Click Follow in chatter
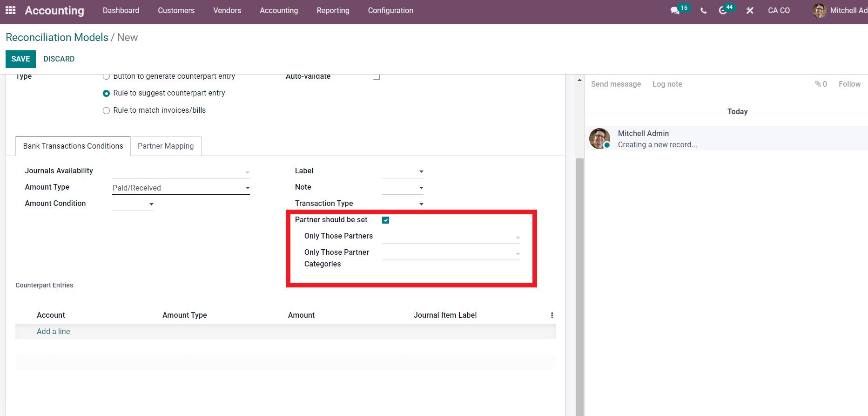The image size is (868, 416). click(x=849, y=84)
